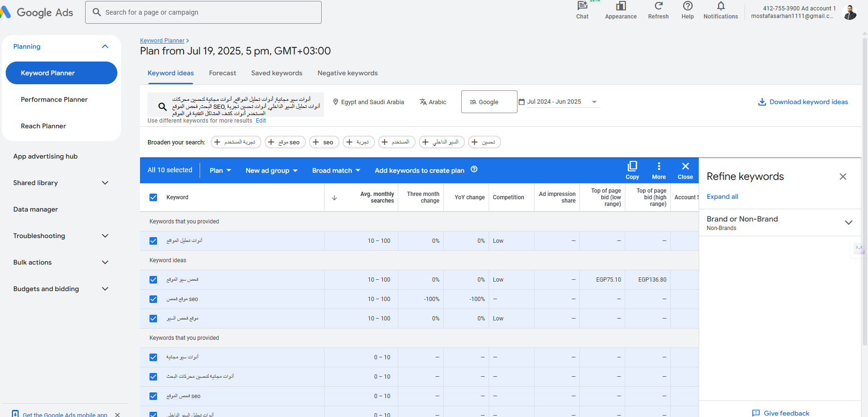
Task: Uncheck keyword 'فحص سيو الموقع'
Action: point(153,280)
